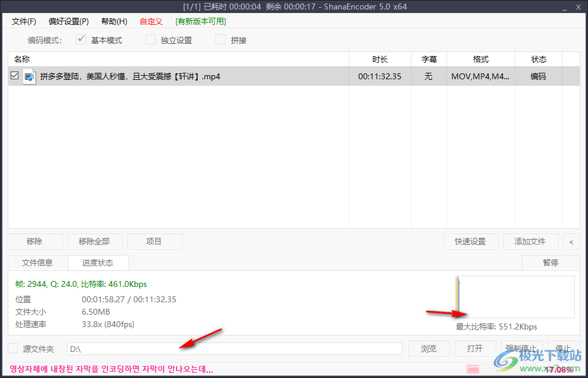Screen dimensions: 588x378
Task: Click the status cell 编码
Action: [x=538, y=76]
